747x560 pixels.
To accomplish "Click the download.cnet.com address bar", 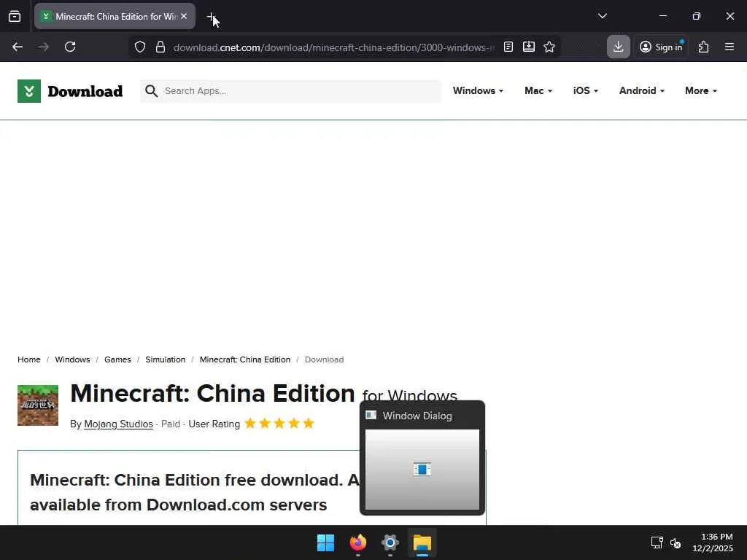I will pos(334,47).
